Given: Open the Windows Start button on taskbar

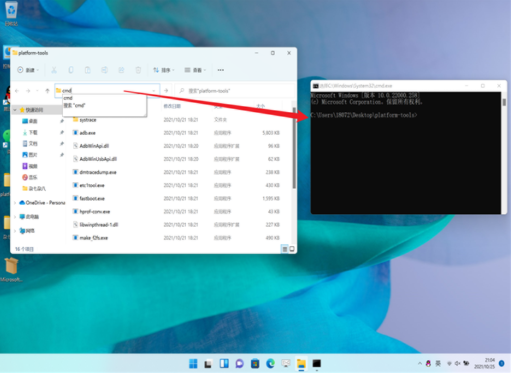Looking at the screenshot, I should pyautogui.click(x=193, y=363).
